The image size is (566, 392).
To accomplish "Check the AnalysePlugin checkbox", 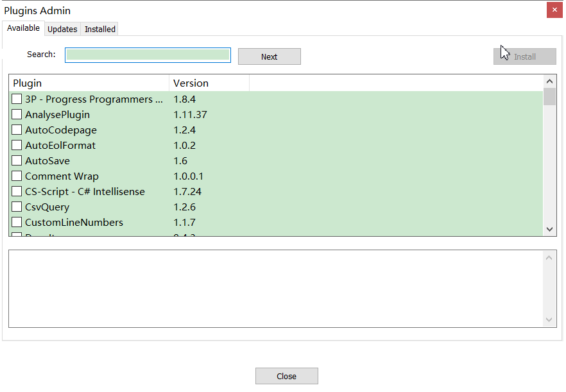I will click(x=16, y=114).
